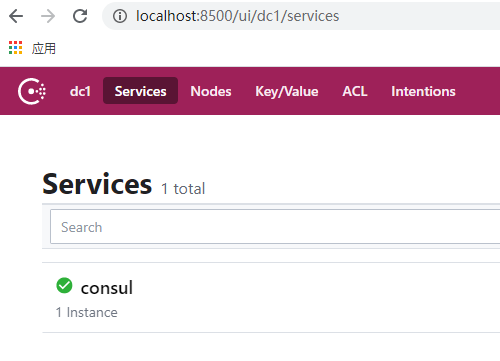500x361 pixels.
Task: Open the consul service entry
Action: point(271,297)
